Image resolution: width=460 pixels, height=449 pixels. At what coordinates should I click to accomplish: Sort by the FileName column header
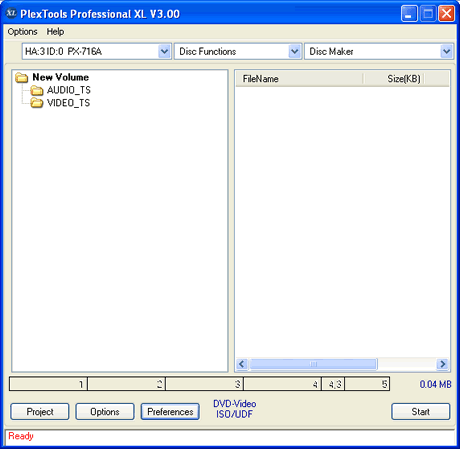[299, 79]
